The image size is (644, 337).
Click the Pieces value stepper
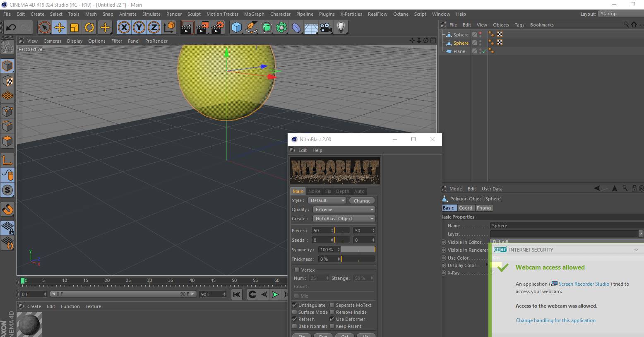(x=332, y=231)
